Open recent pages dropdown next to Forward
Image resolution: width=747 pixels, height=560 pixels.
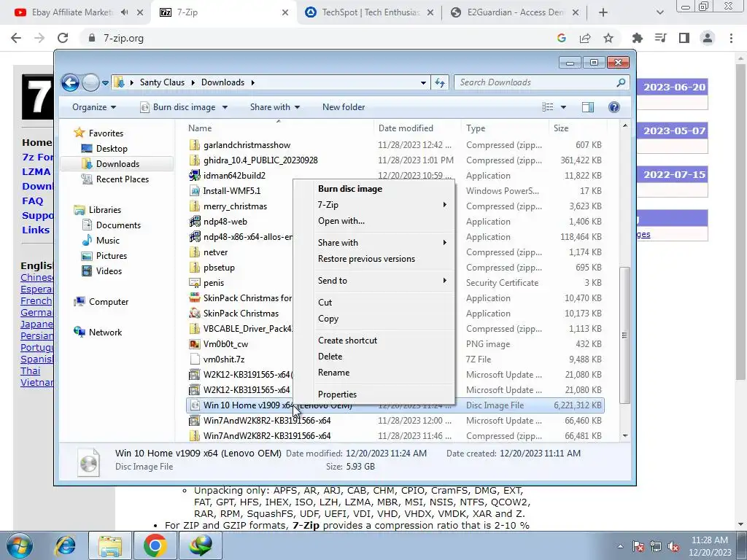(105, 83)
